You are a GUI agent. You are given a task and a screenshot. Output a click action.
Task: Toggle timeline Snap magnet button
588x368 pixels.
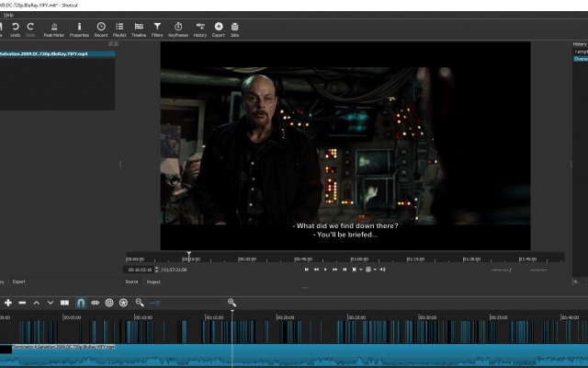pyautogui.click(x=81, y=303)
